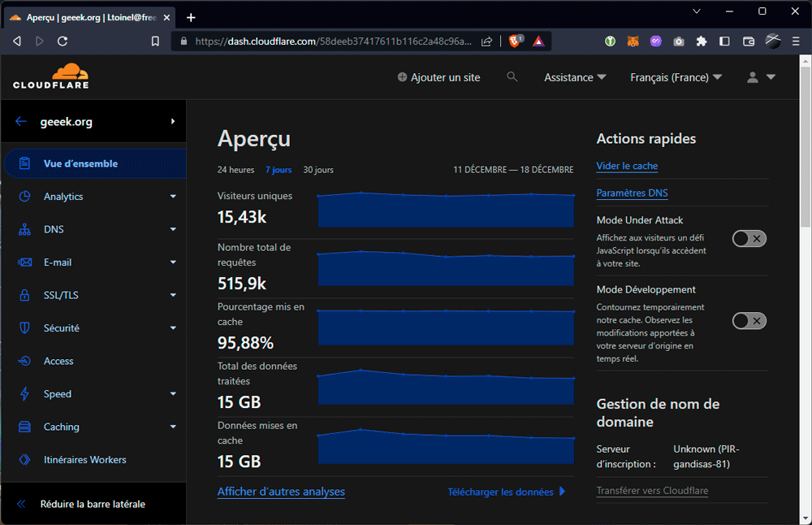
Task: Click the page vertical scrollbar thumb
Action: tap(806, 146)
